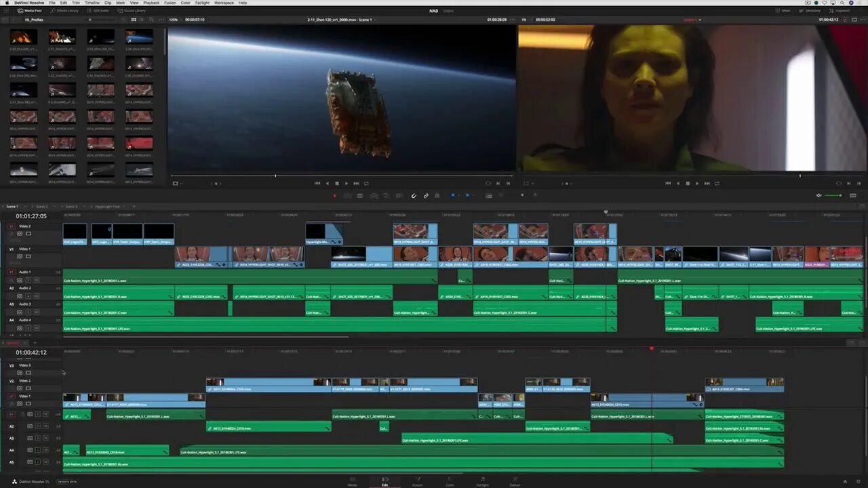The image size is (868, 488).
Task: Open the DaVinci Resolve app menu
Action: point(28,3)
